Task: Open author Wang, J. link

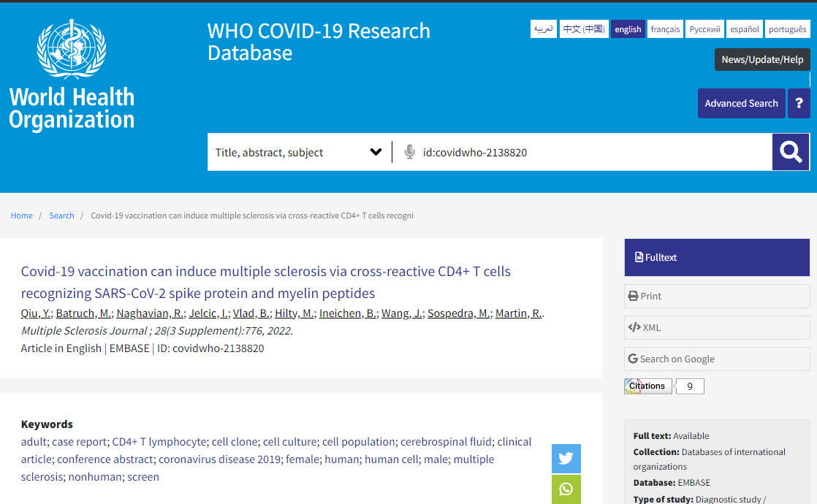Action: 402,313
